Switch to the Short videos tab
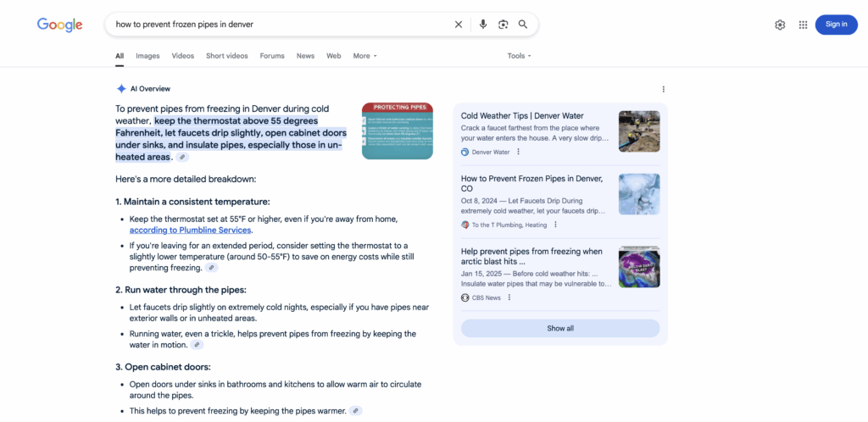 226,56
